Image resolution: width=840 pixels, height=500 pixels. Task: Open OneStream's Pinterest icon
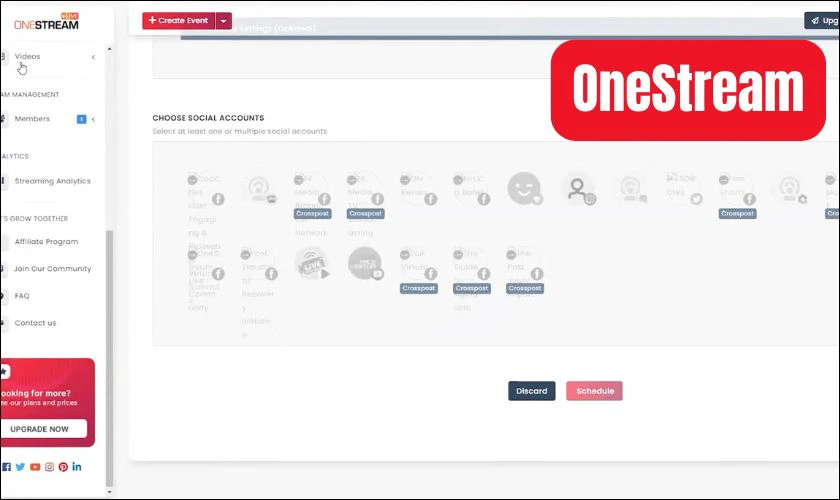tap(63, 467)
